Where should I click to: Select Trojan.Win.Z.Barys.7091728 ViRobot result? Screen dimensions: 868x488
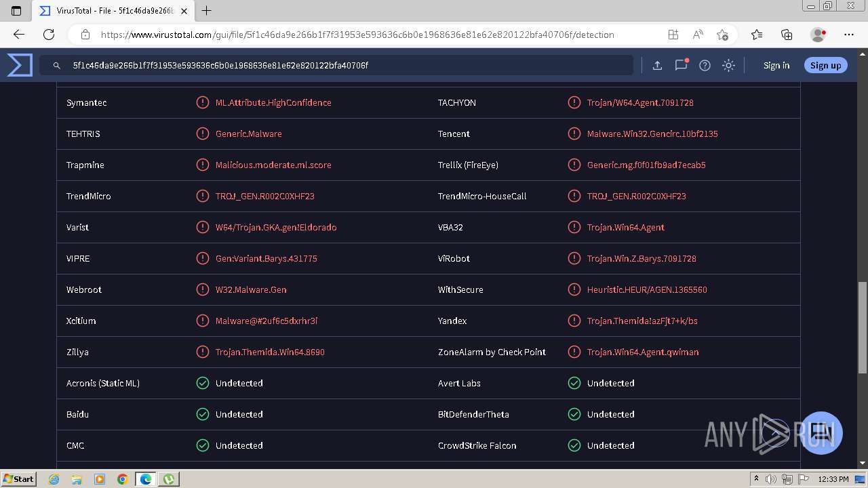pos(642,258)
